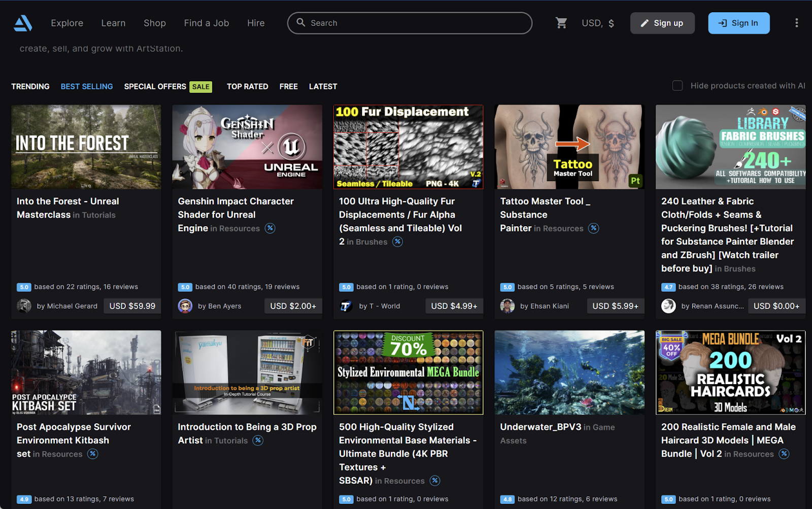
Task: Click 5.0 rating badge of Into the Forest
Action: (24, 287)
